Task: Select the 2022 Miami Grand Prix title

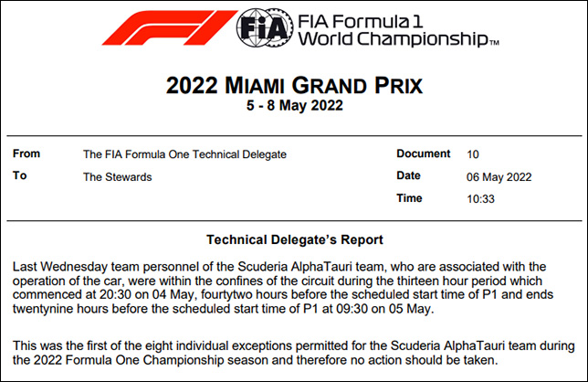Action: click(x=294, y=86)
